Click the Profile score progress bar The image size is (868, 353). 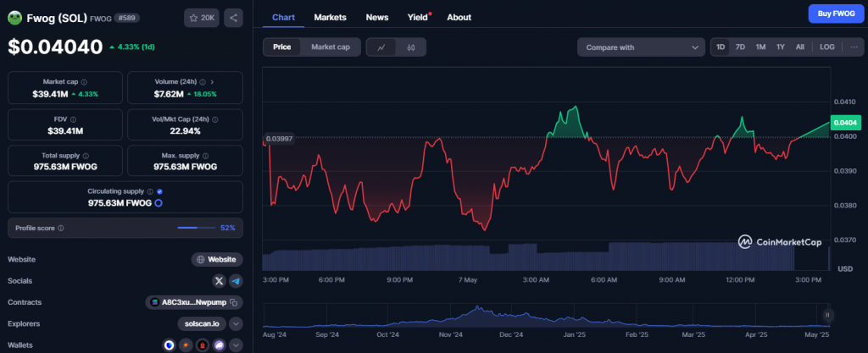197,228
